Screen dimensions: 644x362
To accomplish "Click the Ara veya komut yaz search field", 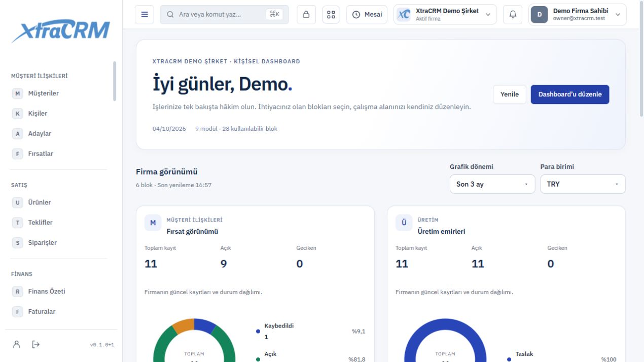I will coord(224,15).
